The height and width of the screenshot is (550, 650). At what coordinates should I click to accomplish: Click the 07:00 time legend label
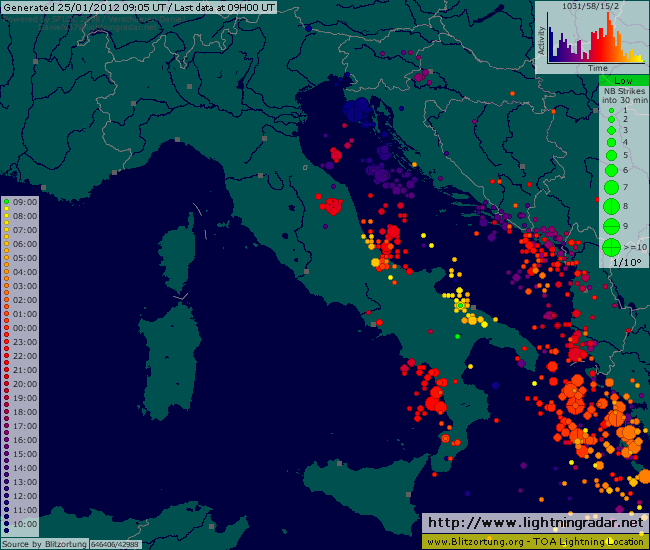pos(25,230)
